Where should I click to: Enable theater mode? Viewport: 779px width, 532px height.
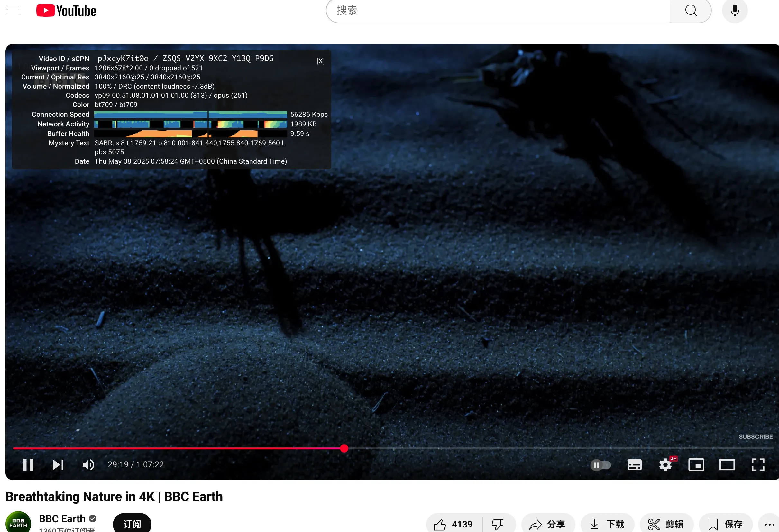tap(727, 465)
